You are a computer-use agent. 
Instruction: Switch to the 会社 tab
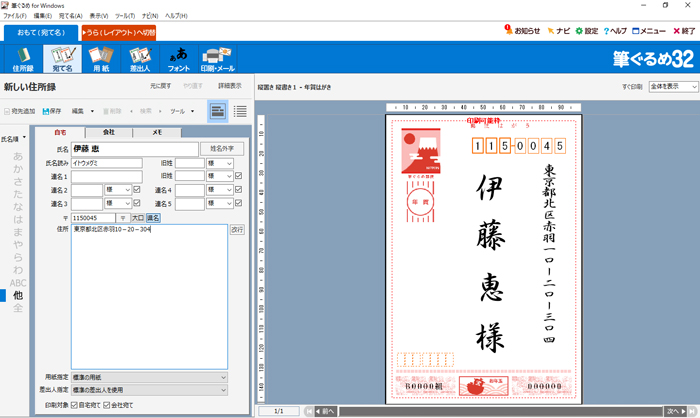[108, 132]
